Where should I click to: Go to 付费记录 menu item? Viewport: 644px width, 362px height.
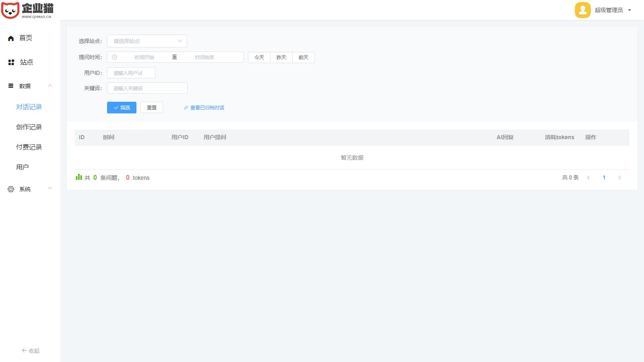point(29,147)
